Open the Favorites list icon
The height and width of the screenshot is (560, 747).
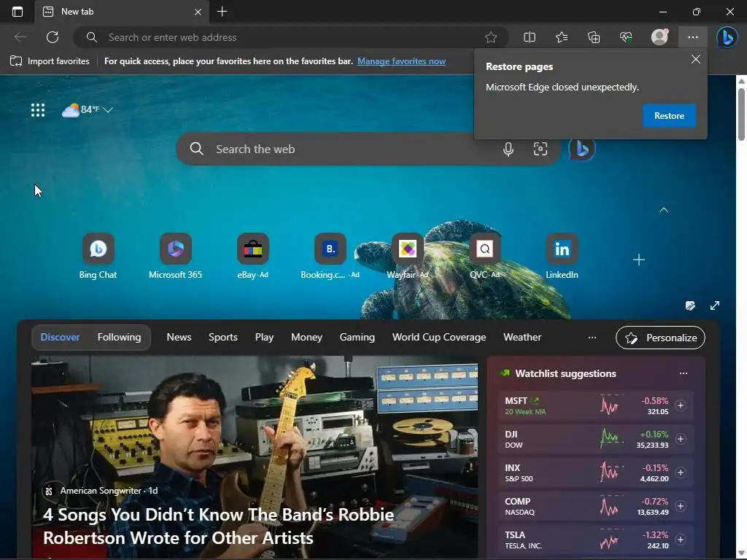[562, 37]
